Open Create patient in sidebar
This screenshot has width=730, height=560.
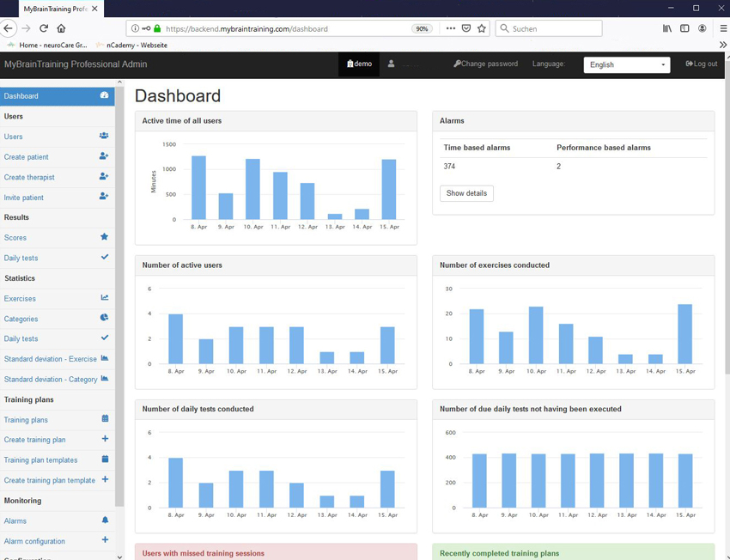tap(27, 157)
